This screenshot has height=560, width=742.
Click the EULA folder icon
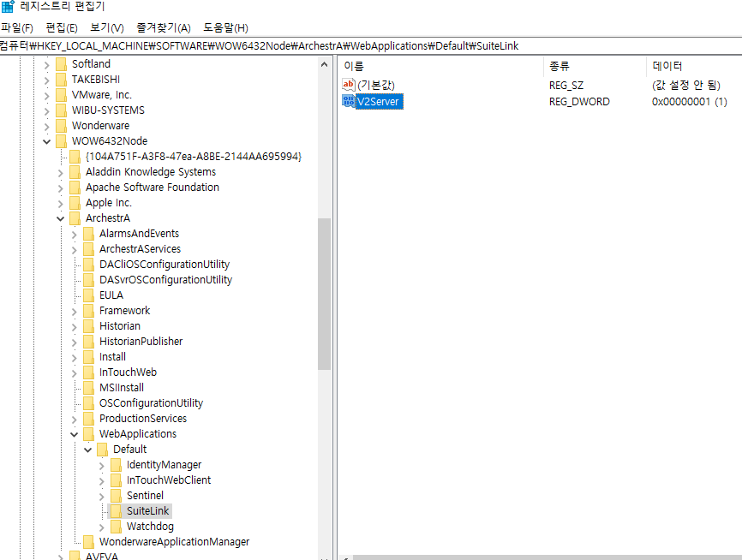[x=88, y=295]
